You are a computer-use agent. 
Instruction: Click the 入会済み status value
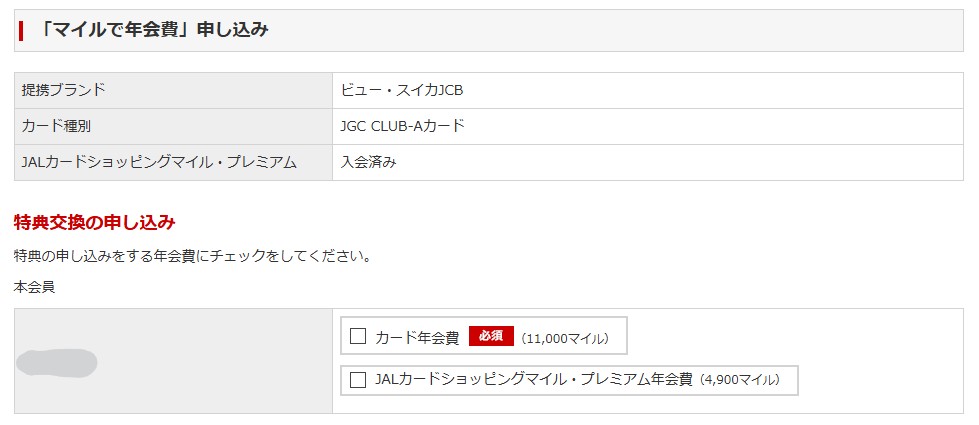[x=368, y=162]
